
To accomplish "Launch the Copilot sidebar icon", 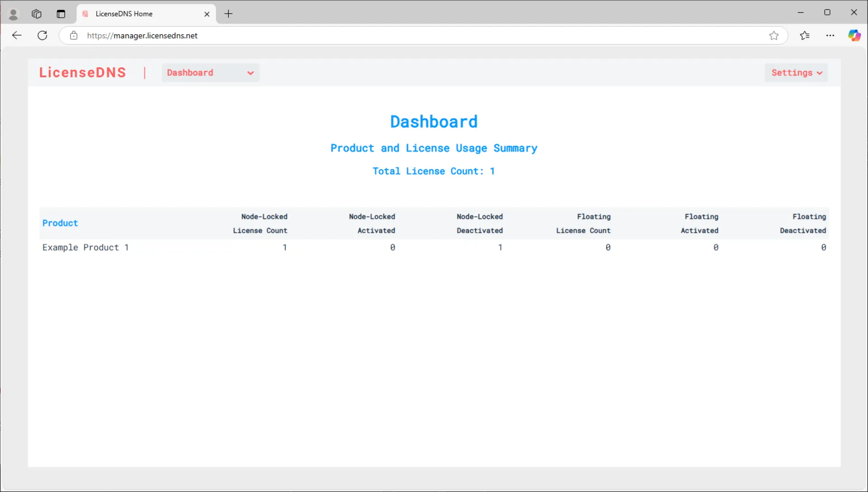I will [854, 35].
